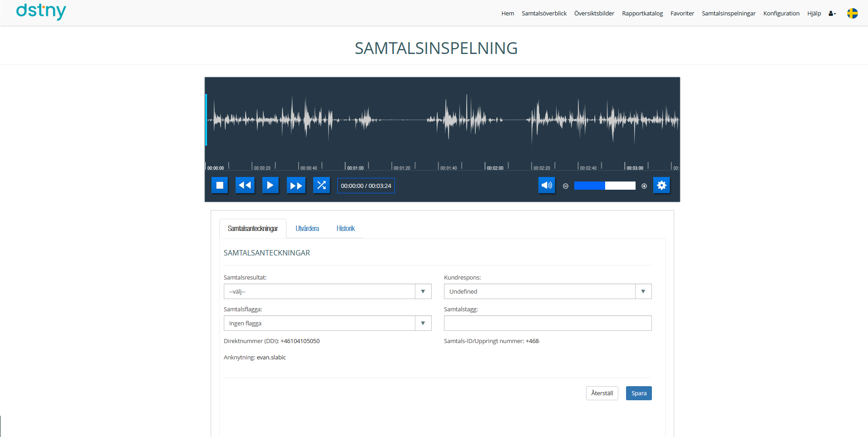
Task: Click the Swedish flag language icon
Action: coord(853,14)
